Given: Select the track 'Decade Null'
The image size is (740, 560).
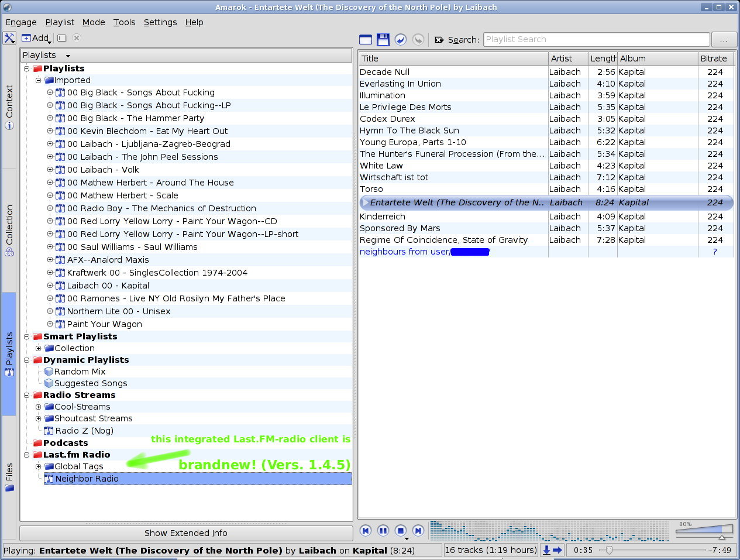Looking at the screenshot, I should (x=547, y=72).
